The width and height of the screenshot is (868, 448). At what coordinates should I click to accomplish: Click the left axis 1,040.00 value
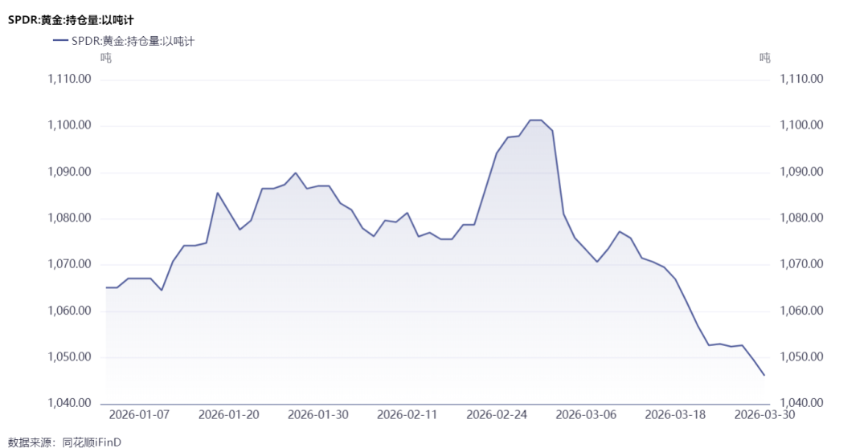[69, 403]
